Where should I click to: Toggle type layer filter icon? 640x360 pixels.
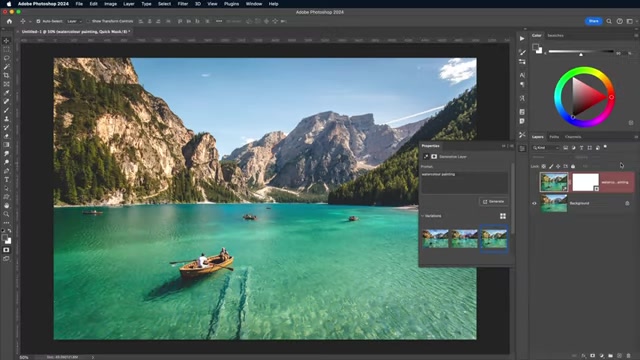[x=582, y=148]
